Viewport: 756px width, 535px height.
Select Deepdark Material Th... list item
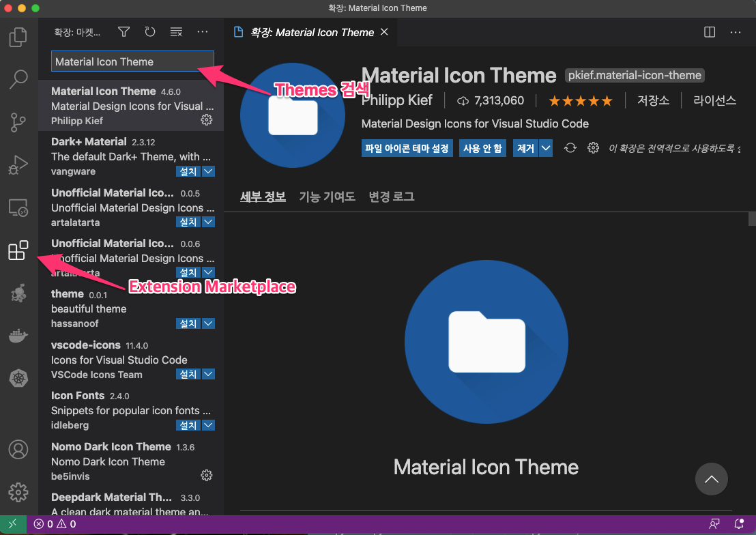click(x=131, y=502)
